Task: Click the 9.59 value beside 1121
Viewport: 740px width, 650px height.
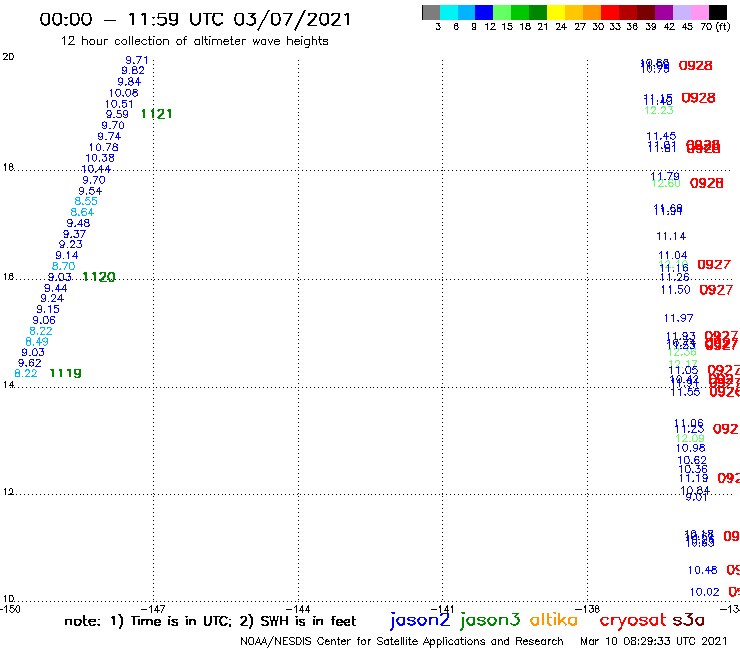Action: (x=117, y=114)
